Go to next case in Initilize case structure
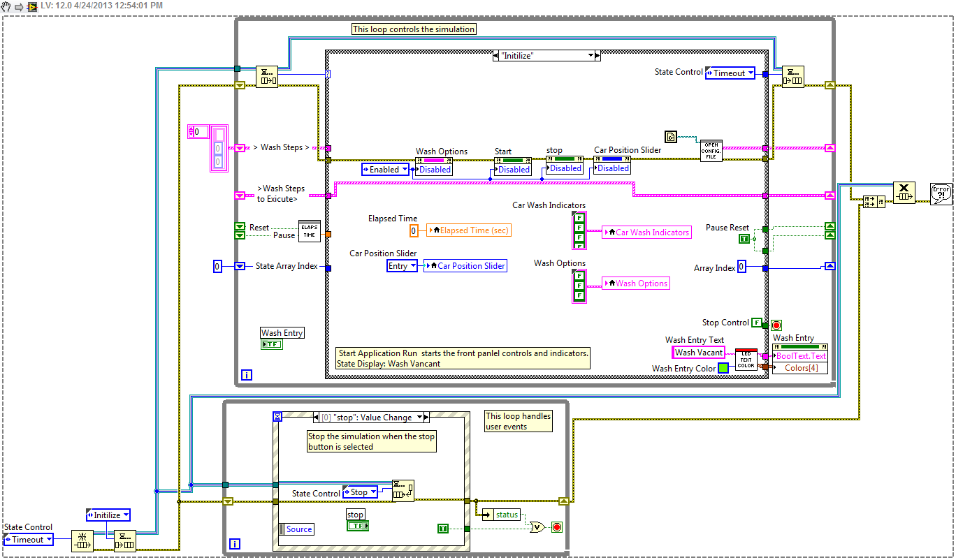The height and width of the screenshot is (560, 956). (x=597, y=54)
